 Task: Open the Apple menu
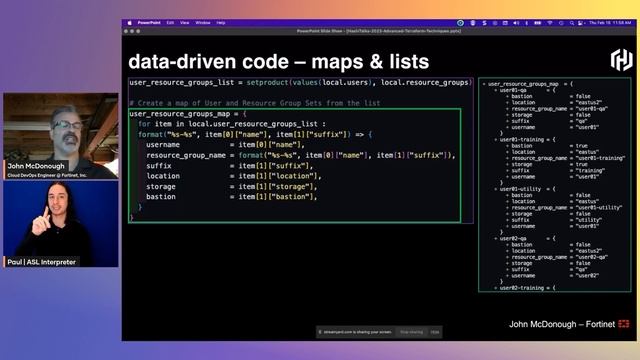(130, 23)
